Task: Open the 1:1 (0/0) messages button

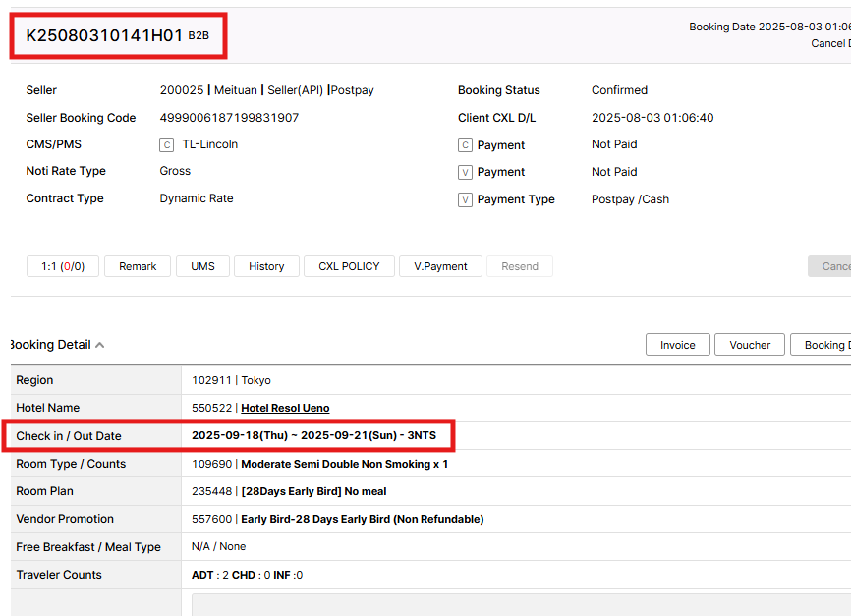Action: coord(63,266)
